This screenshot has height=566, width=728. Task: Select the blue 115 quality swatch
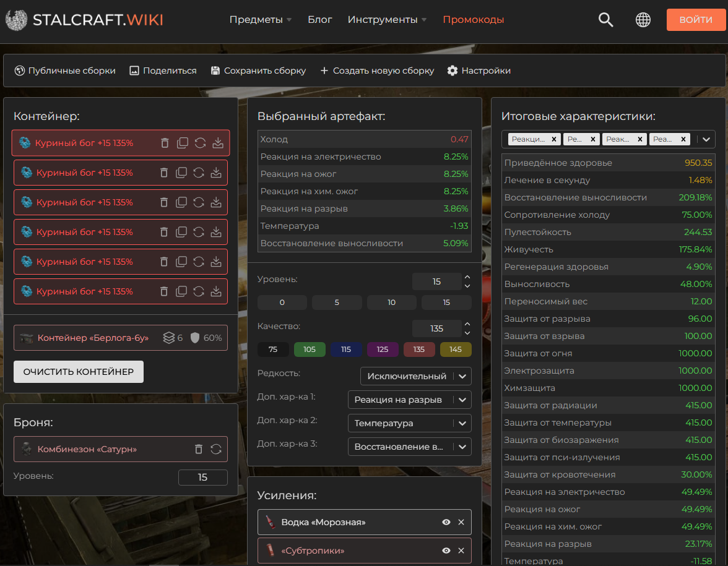(346, 349)
